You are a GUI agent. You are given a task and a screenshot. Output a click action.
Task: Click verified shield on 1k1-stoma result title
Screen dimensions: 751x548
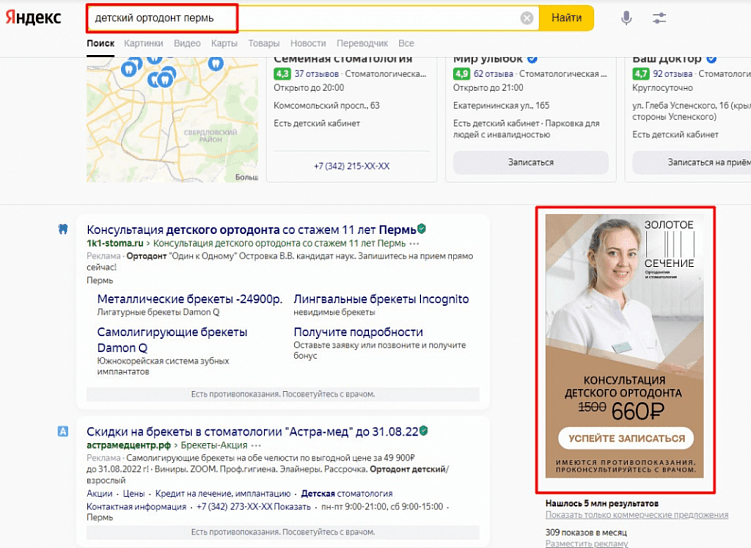pos(421,228)
